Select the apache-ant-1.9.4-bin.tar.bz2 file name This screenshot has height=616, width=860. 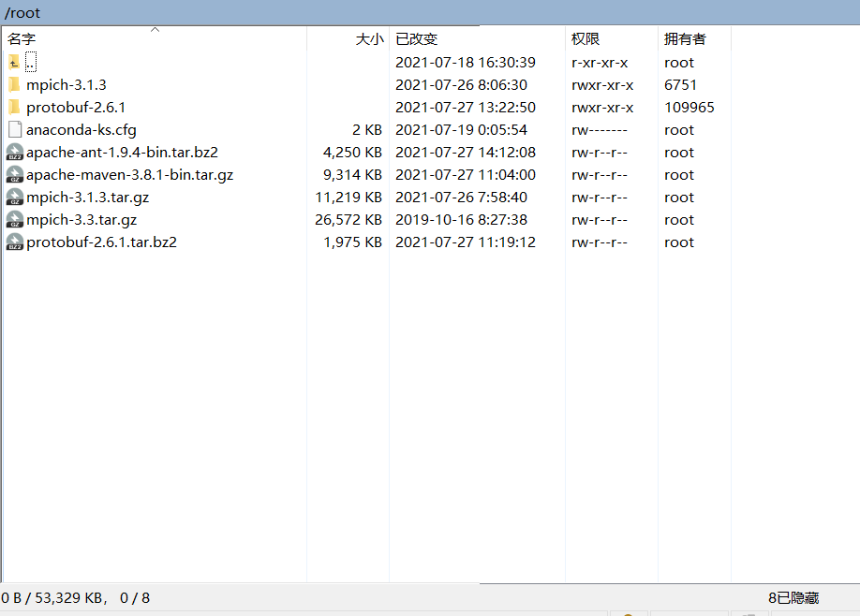122,153
